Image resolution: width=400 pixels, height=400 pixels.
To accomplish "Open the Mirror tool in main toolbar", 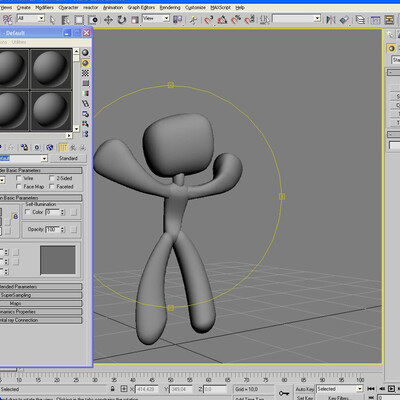I will coord(331,20).
